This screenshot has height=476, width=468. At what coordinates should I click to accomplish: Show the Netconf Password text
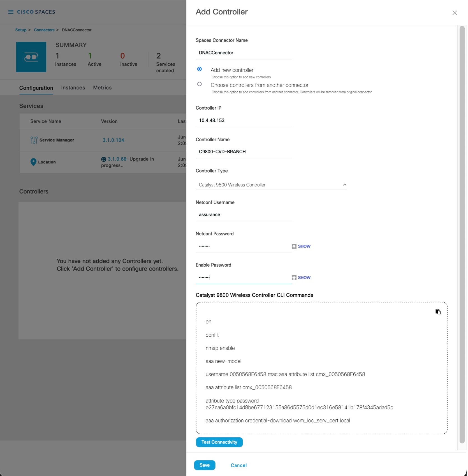point(304,246)
